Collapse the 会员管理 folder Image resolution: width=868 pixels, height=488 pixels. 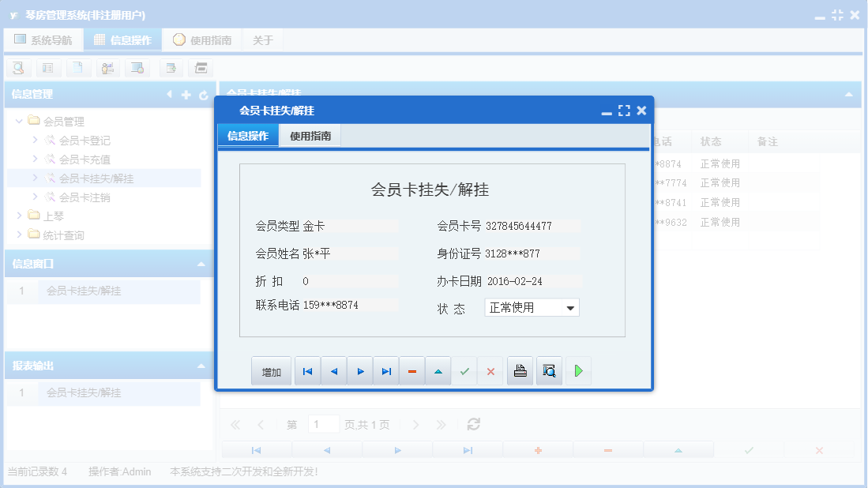tap(17, 122)
